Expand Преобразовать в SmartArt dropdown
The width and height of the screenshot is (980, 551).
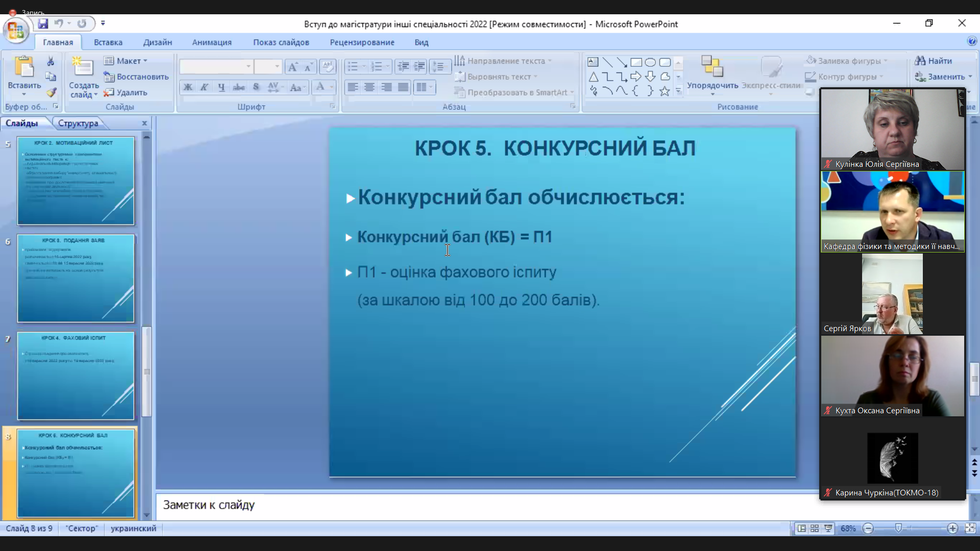tap(514, 92)
